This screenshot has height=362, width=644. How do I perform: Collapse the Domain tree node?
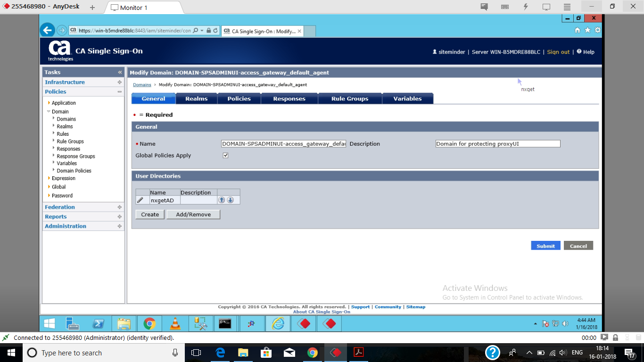click(x=48, y=111)
